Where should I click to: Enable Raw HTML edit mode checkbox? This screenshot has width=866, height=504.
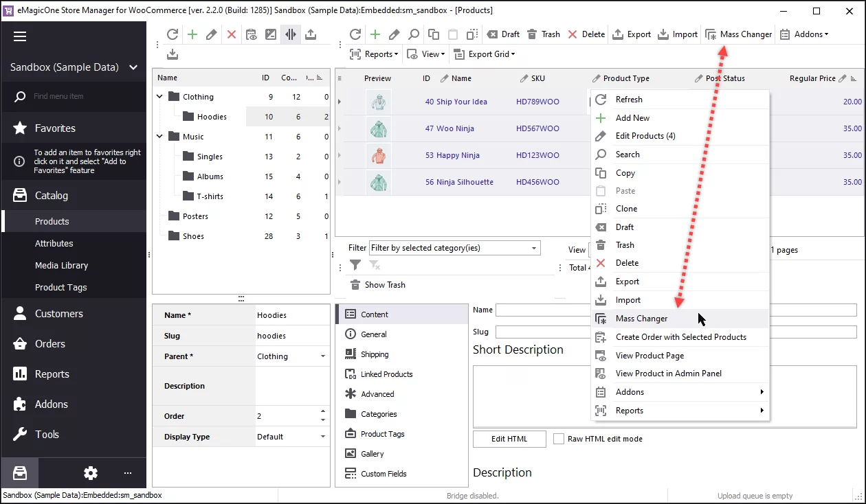click(559, 439)
